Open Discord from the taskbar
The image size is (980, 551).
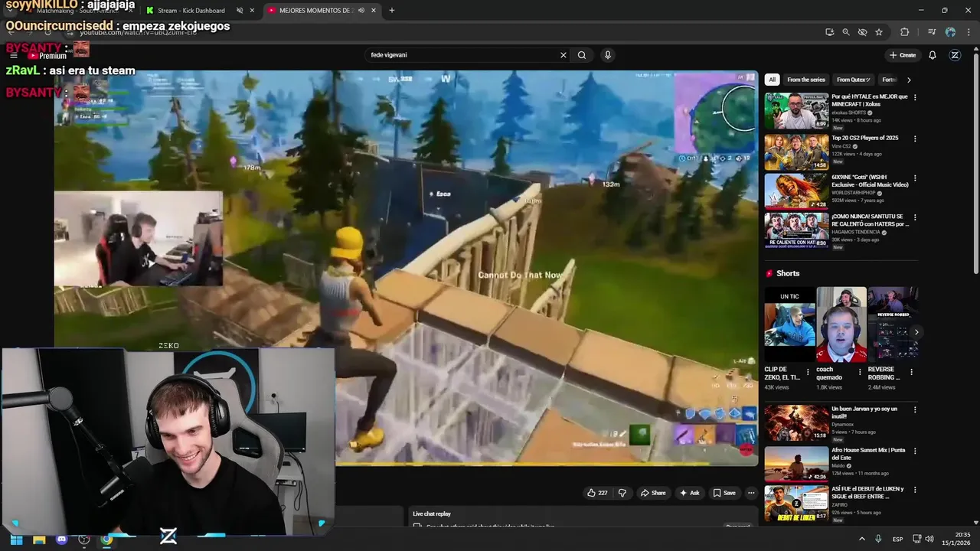62,540
